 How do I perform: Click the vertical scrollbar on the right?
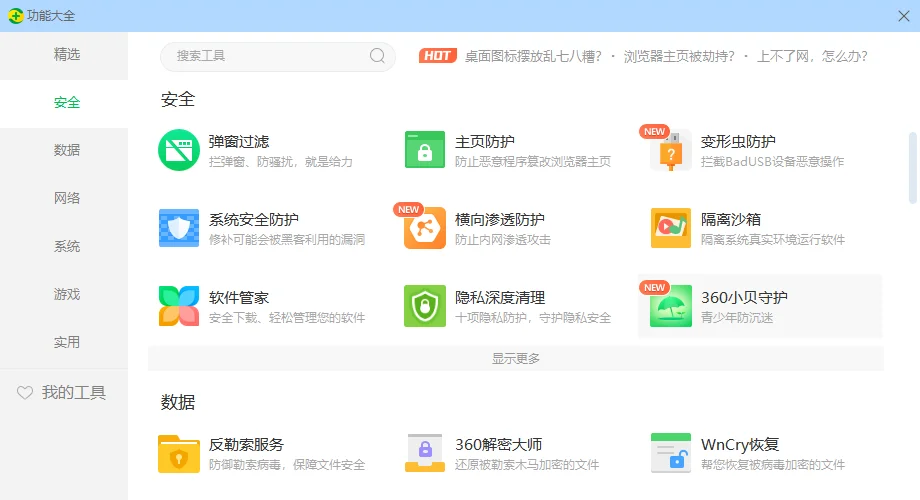pos(912,168)
